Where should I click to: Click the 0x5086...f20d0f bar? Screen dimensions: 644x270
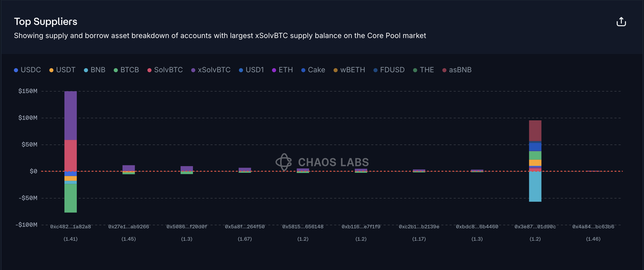[x=187, y=170]
